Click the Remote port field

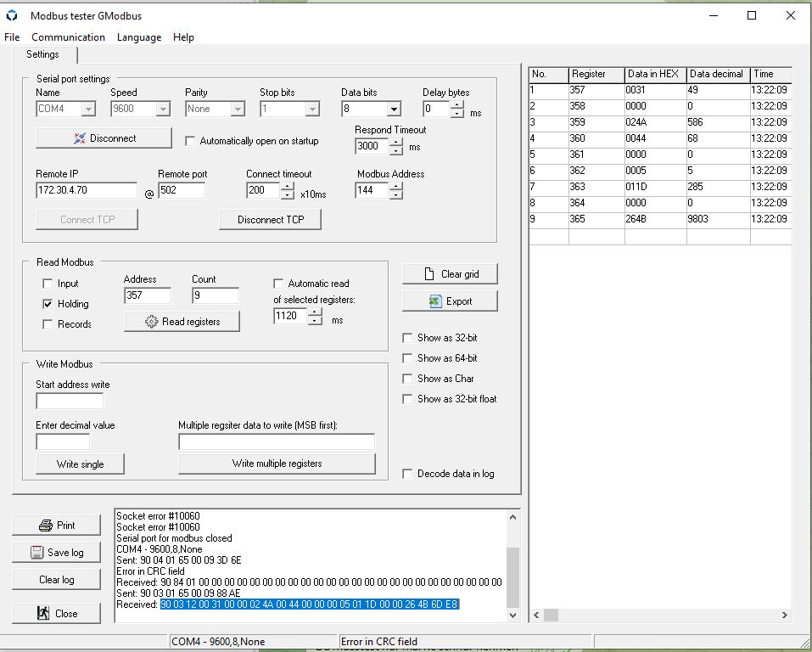182,190
